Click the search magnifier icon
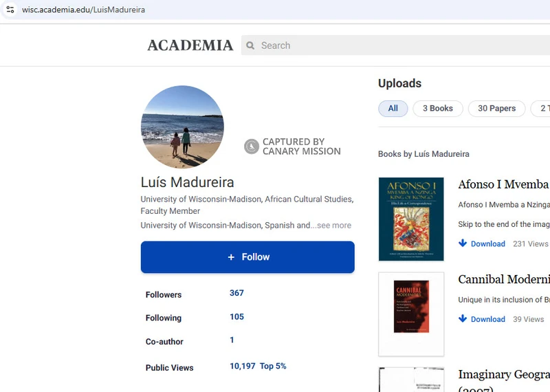 tap(250, 45)
